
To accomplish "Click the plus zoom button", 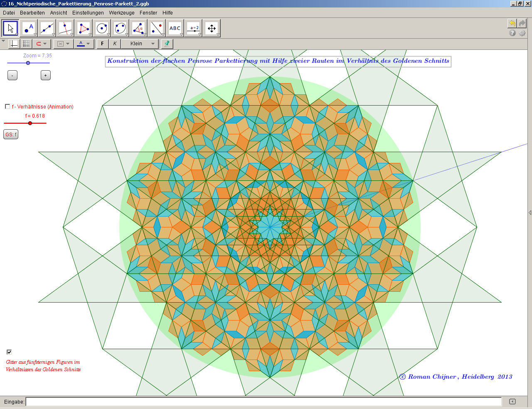I will [46, 75].
